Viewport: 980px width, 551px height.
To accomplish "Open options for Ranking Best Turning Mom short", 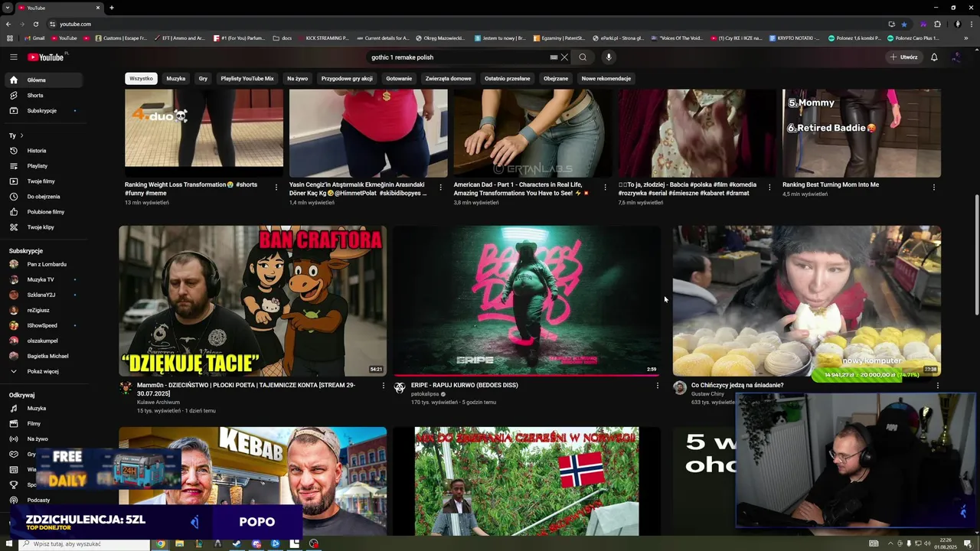I will [933, 187].
